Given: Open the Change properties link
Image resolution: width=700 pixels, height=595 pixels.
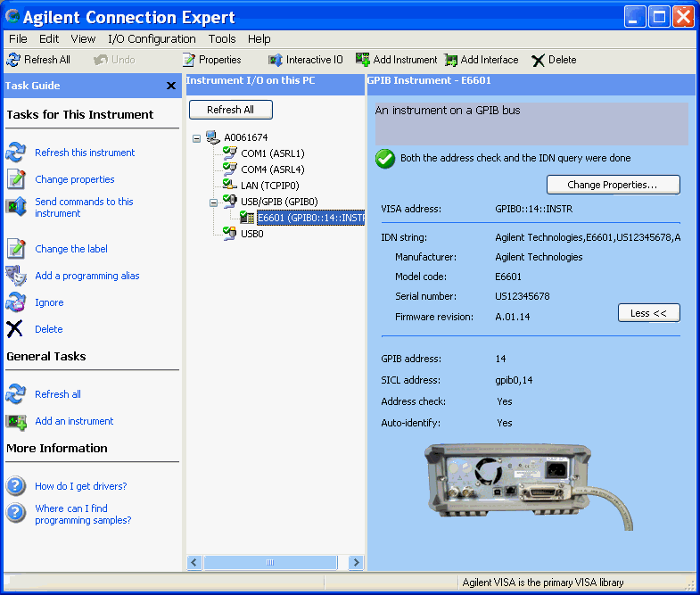Looking at the screenshot, I should click(x=75, y=179).
